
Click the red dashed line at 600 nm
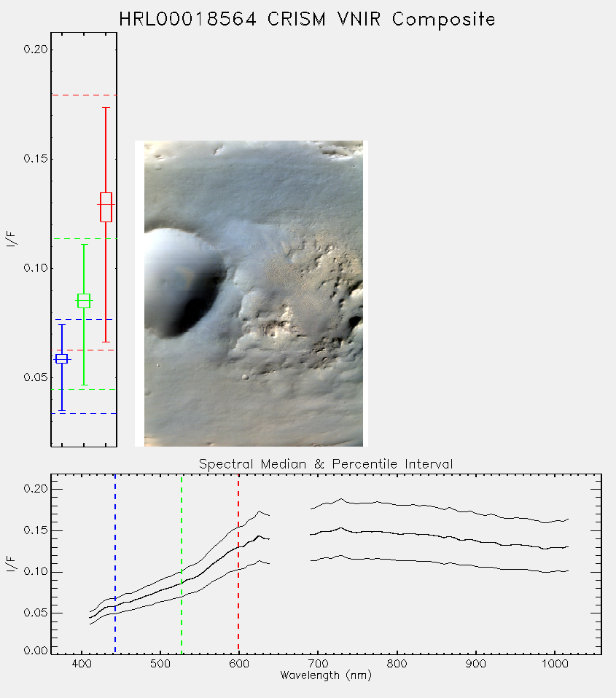click(238, 564)
